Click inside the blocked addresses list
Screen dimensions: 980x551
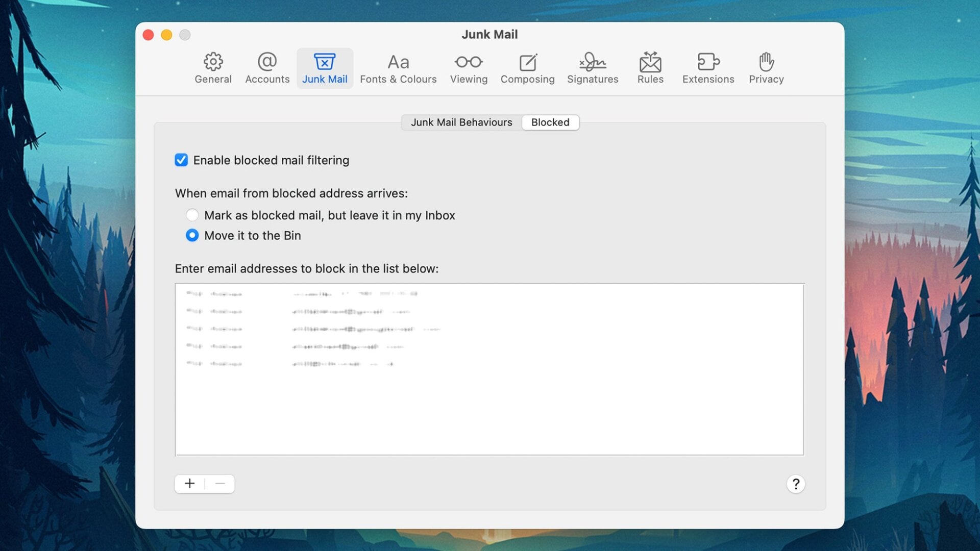[x=489, y=408]
